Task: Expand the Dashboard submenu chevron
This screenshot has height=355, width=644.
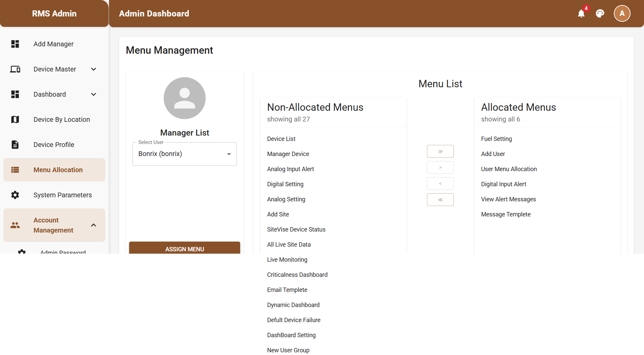Action: pos(94,94)
